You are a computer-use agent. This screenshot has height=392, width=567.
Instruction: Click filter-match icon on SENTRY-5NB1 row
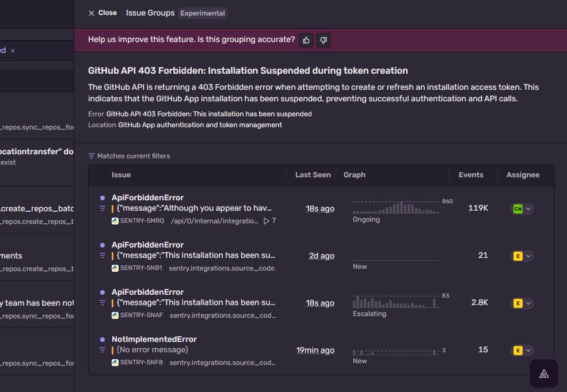(x=102, y=256)
